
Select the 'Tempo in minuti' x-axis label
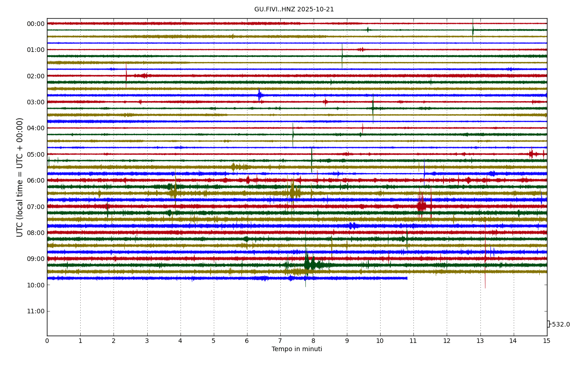point(297,349)
